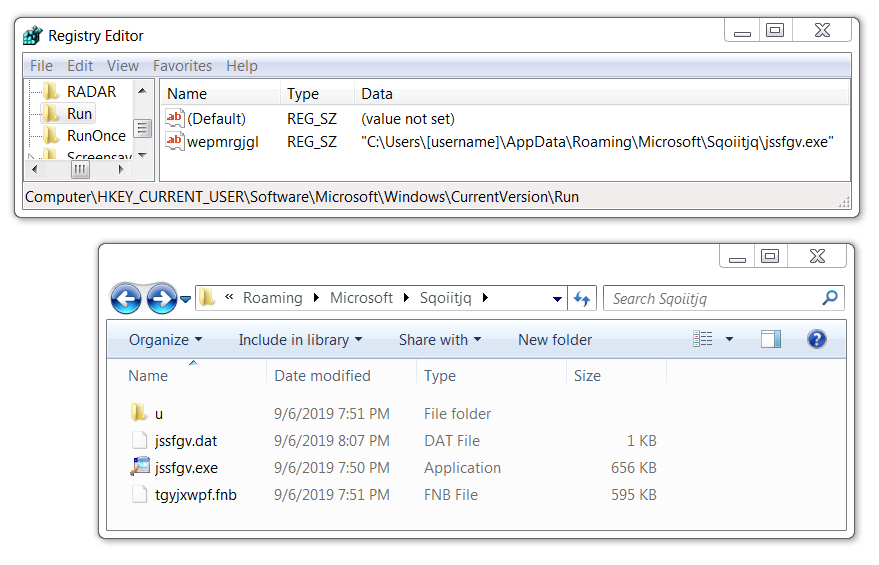
Task: Open the View menu in Registry Editor
Action: 123,66
